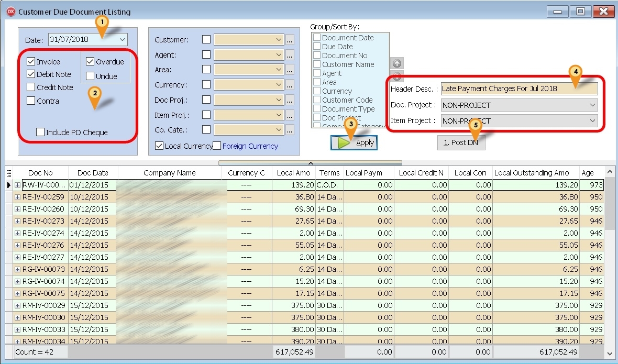Open the Co. Cate. browse ellipsis button
The height and width of the screenshot is (364, 618).
tap(290, 130)
